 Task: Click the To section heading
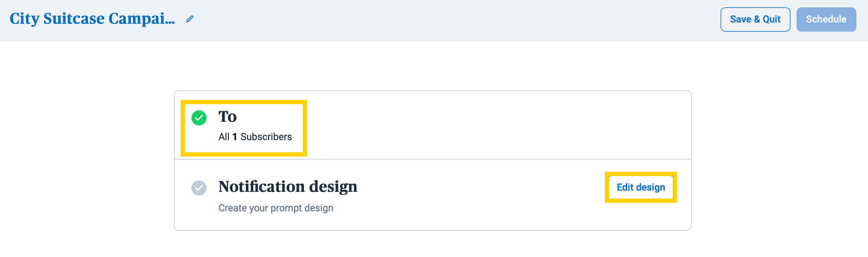click(x=227, y=116)
